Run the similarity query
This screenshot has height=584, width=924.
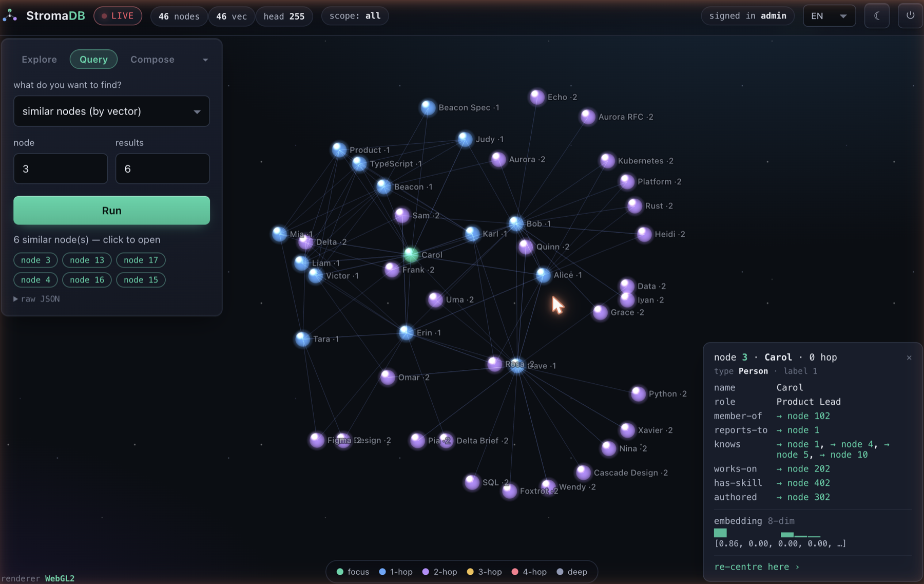coord(111,210)
